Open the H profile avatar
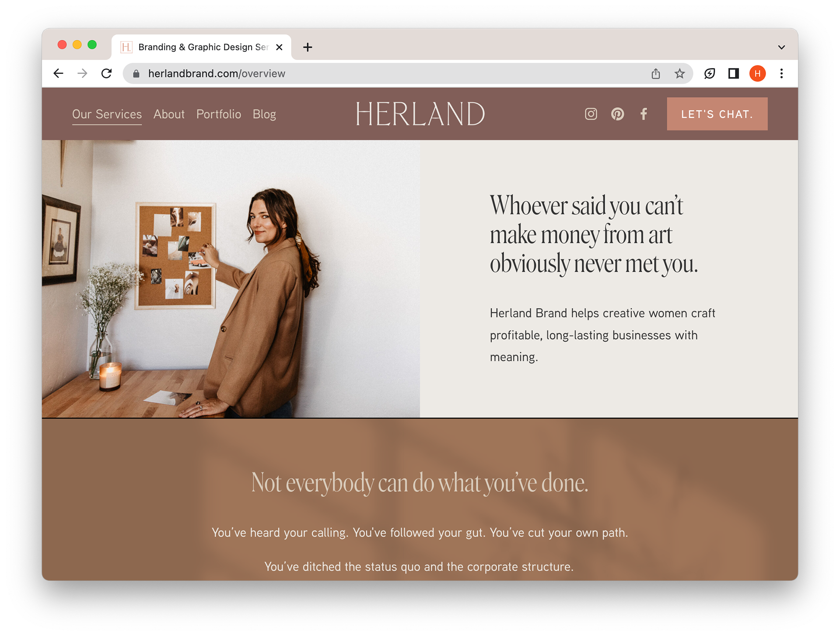 757,74
